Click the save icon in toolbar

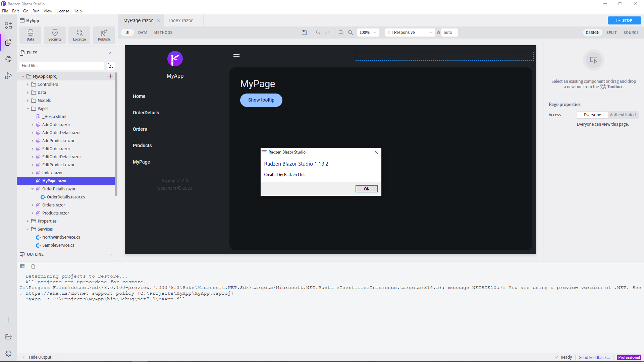click(304, 33)
